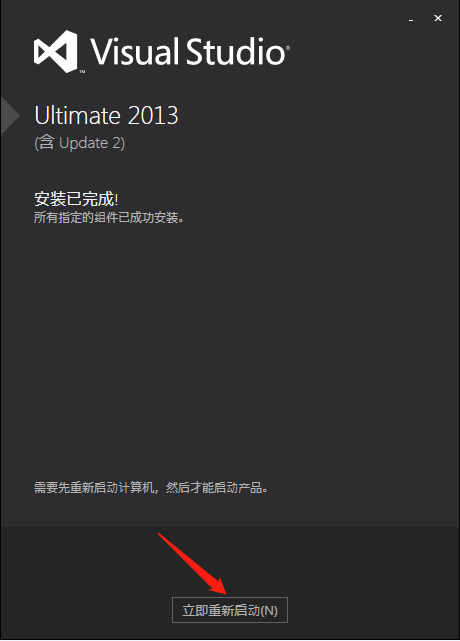Image resolution: width=460 pixels, height=641 pixels.
Task: Click the 安装已完成! heading
Action: point(76,199)
